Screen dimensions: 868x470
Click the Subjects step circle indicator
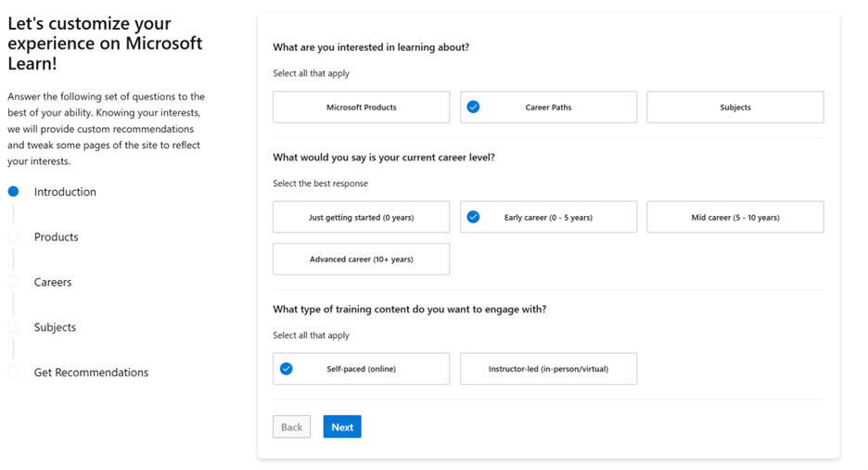coord(13,327)
